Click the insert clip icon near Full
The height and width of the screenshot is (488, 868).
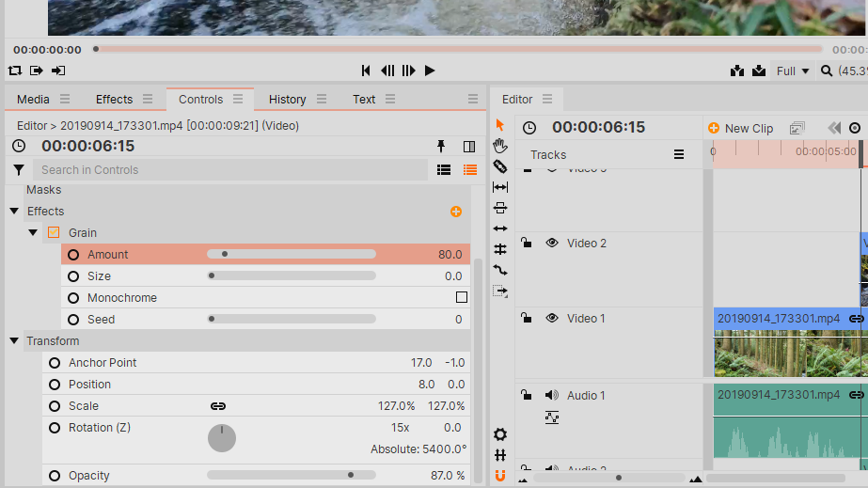click(x=736, y=71)
